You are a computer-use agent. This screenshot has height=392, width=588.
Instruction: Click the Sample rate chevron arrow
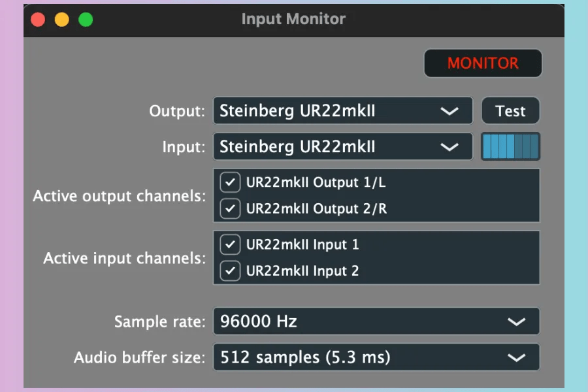517,321
